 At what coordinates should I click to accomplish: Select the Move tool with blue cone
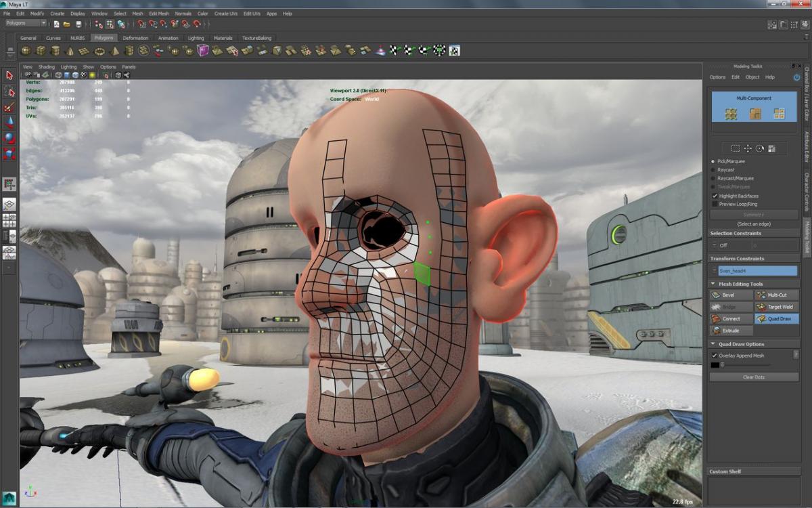(9, 123)
